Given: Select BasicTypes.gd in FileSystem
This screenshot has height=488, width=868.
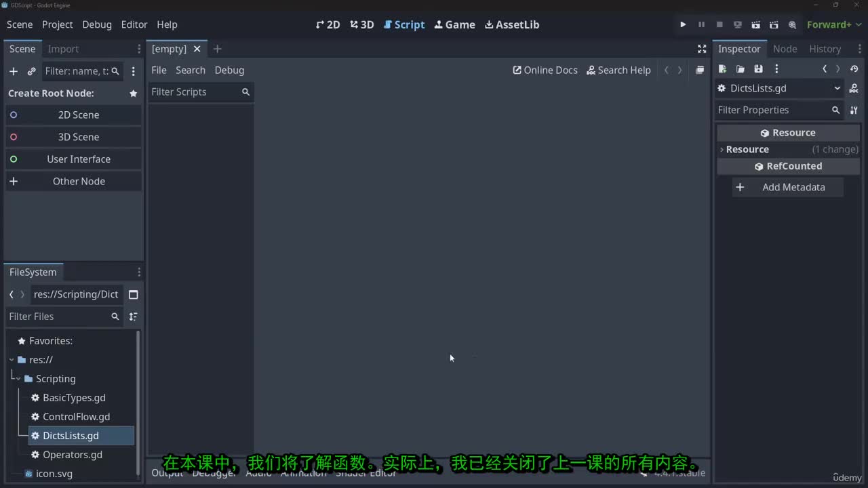Looking at the screenshot, I should [x=74, y=398].
